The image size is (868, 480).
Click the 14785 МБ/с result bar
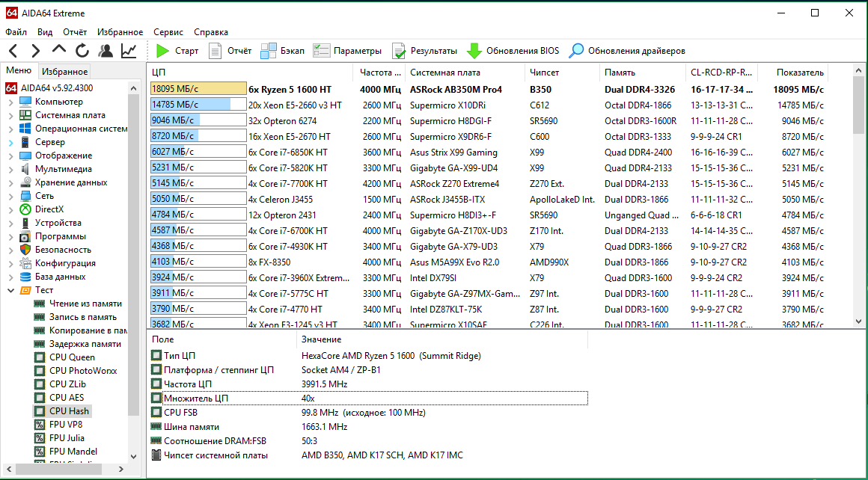tap(198, 105)
